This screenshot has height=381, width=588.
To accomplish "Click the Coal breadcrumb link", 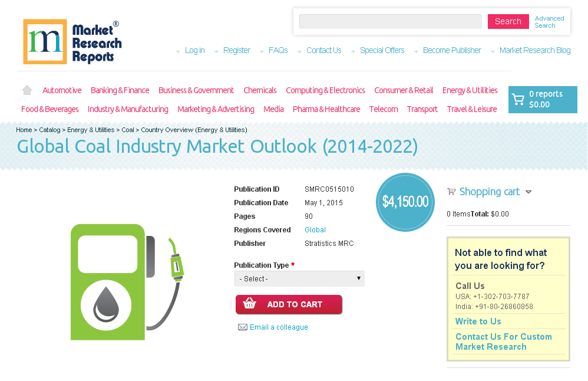I will [x=127, y=130].
